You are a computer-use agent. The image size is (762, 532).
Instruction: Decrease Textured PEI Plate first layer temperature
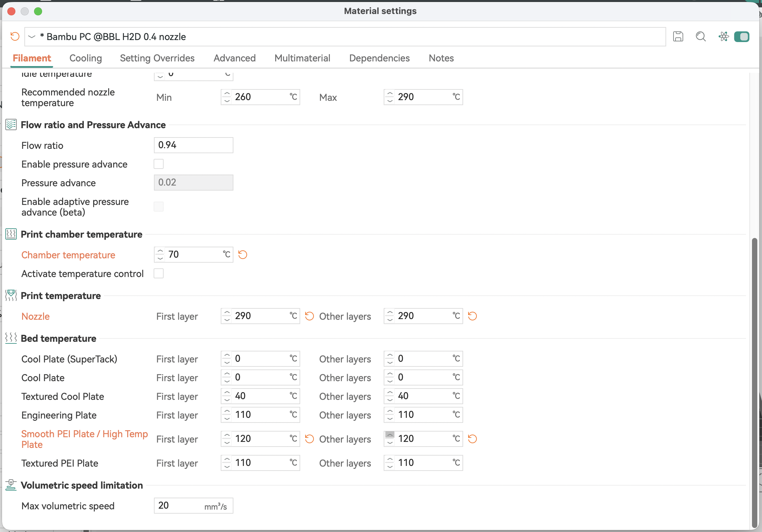click(x=227, y=467)
